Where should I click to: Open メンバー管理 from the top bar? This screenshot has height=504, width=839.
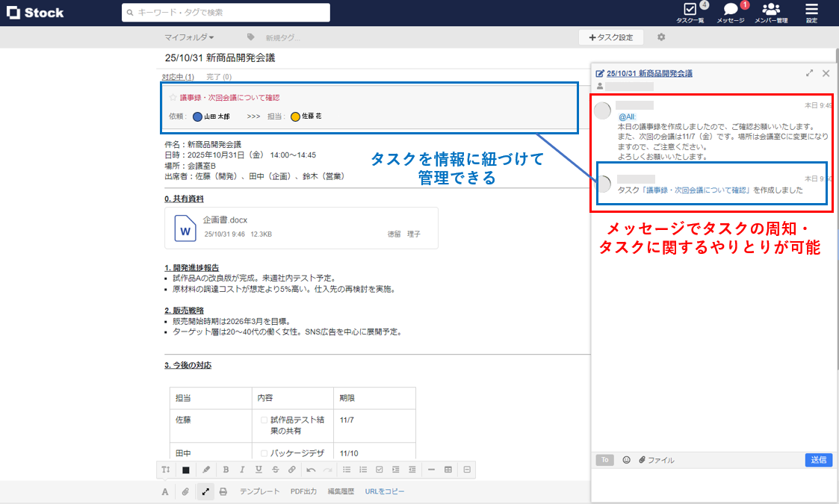pyautogui.click(x=770, y=13)
